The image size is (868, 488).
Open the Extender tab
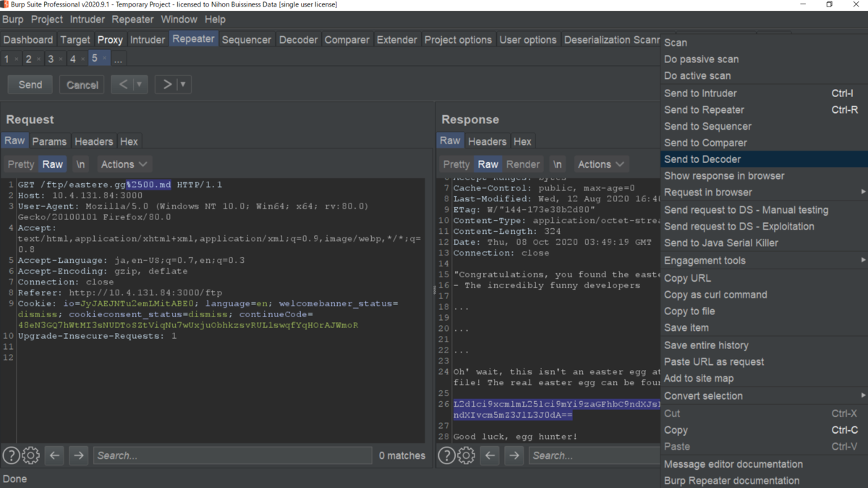point(396,40)
